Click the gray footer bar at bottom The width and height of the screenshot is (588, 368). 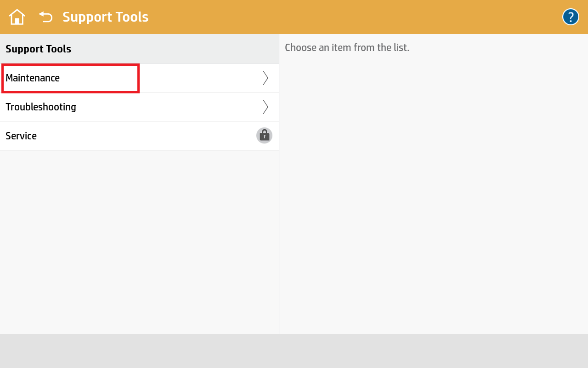(x=294, y=351)
